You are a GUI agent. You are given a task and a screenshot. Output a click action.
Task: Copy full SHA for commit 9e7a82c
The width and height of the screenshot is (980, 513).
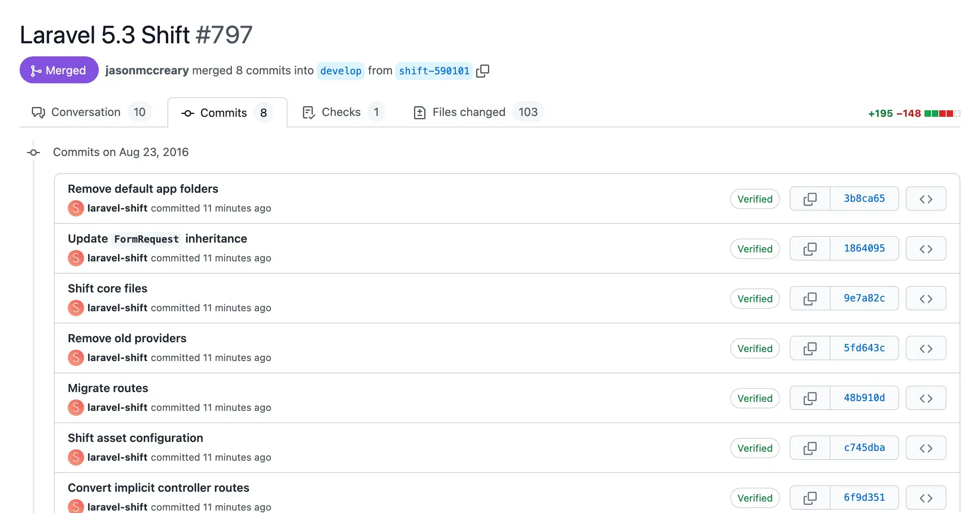pyautogui.click(x=810, y=299)
